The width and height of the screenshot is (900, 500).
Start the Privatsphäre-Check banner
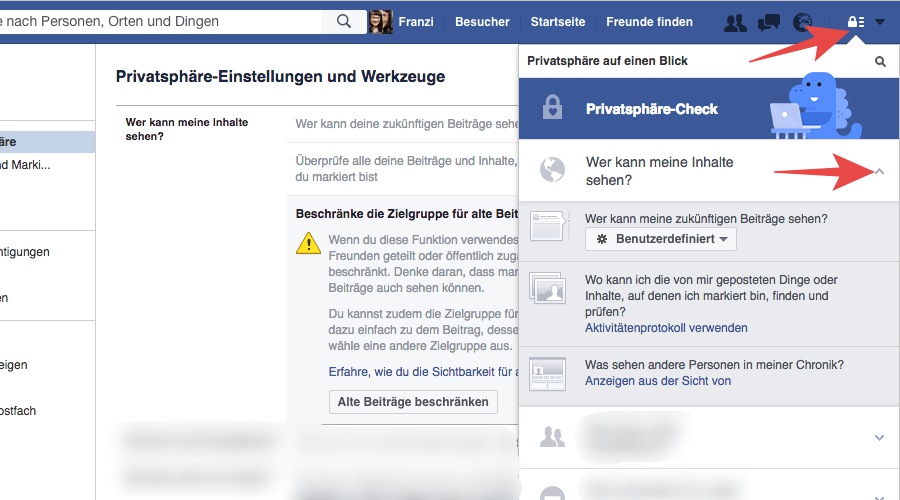[x=709, y=108]
